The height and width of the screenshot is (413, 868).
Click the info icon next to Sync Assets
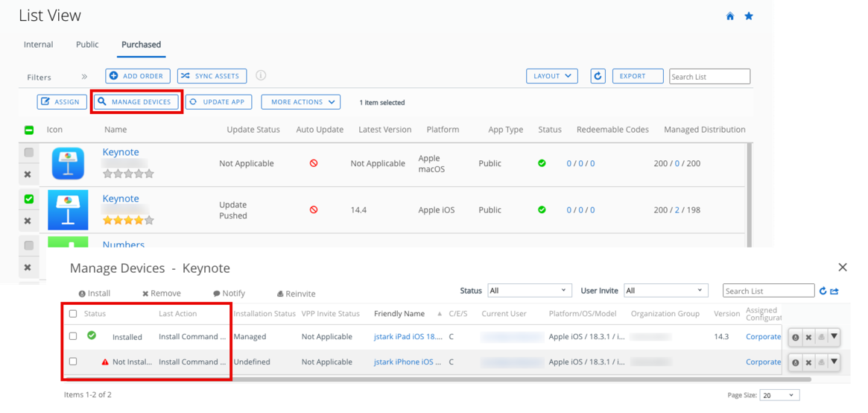[261, 75]
